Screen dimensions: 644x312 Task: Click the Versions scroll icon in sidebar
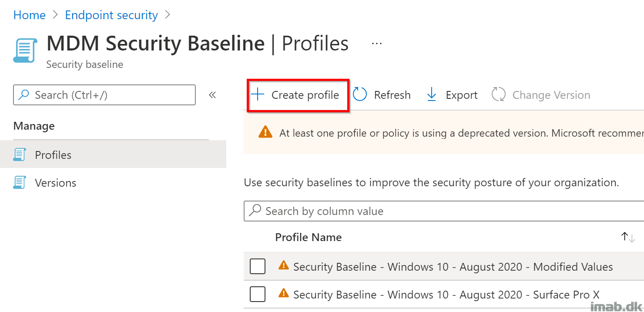pyautogui.click(x=20, y=183)
